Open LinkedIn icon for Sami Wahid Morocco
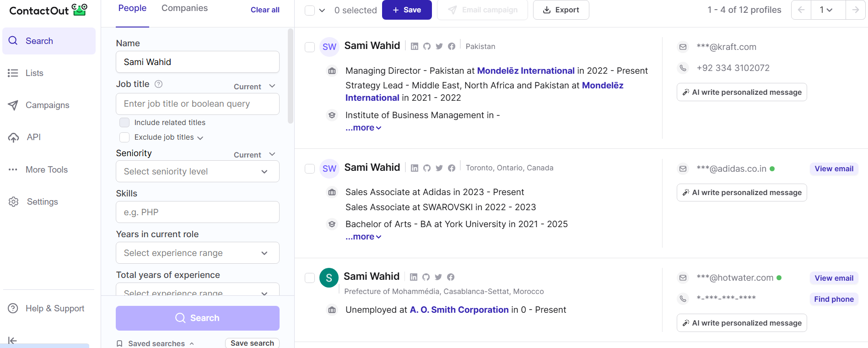868x348 pixels. click(x=414, y=277)
